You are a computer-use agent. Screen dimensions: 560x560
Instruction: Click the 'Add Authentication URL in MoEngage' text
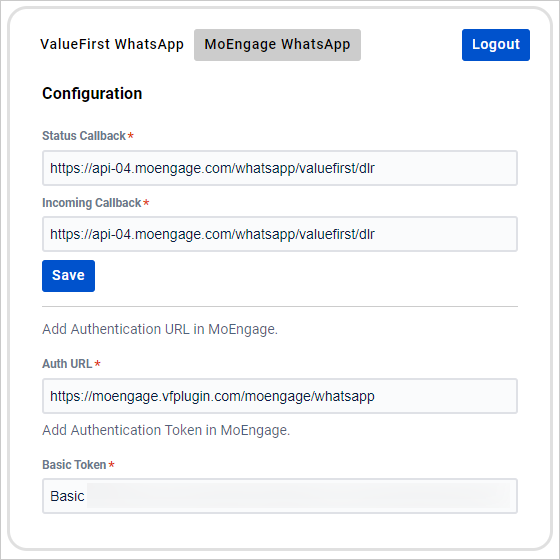(x=160, y=329)
